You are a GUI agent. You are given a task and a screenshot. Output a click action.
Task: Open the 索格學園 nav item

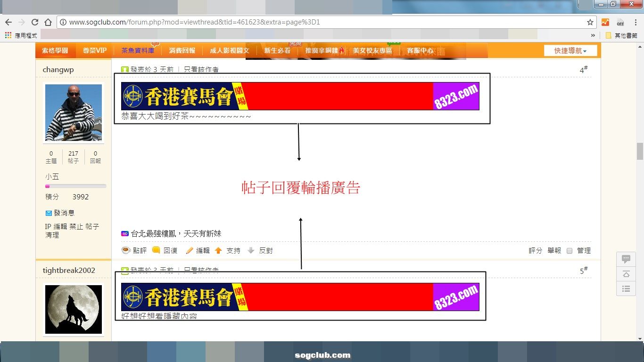click(55, 50)
